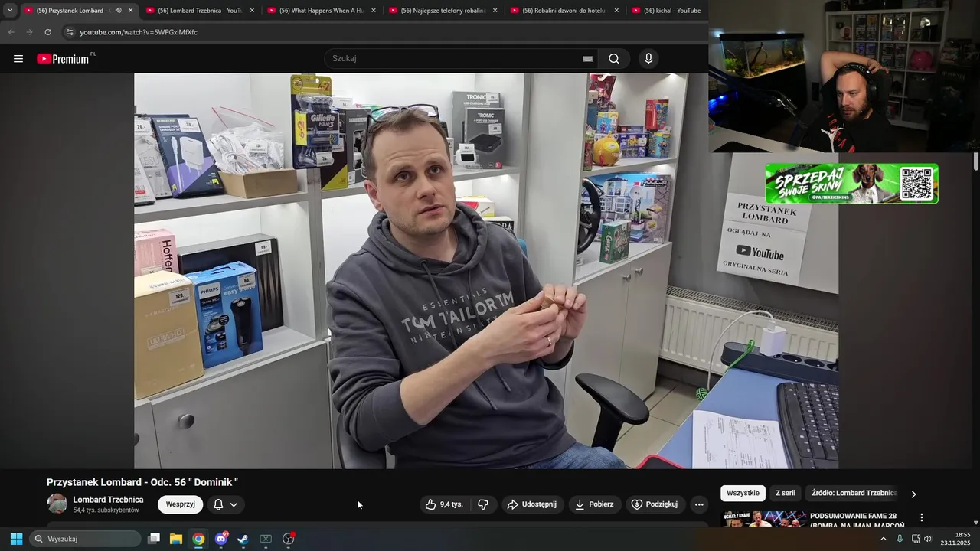Click the Windows taskbar Wyszukaj search box

[85, 539]
